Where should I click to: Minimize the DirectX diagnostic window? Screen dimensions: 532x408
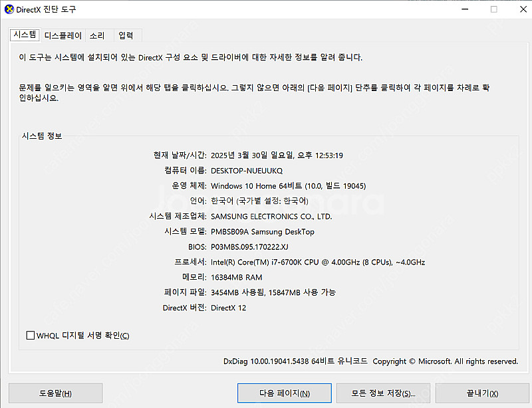465,9
